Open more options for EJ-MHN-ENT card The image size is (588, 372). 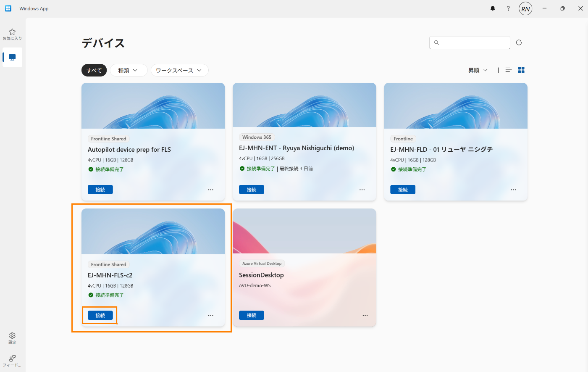pos(362,190)
